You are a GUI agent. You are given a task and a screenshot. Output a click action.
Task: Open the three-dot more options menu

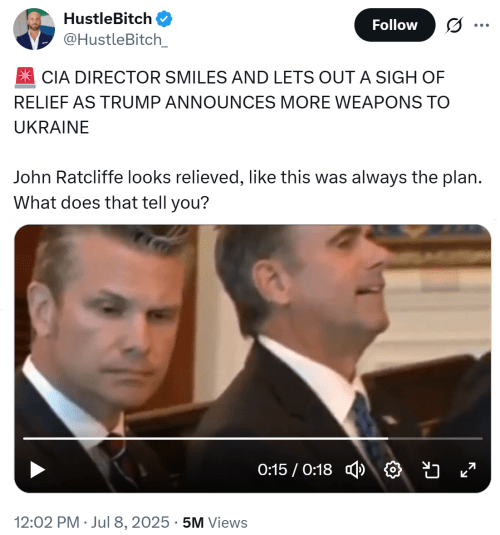point(482,25)
